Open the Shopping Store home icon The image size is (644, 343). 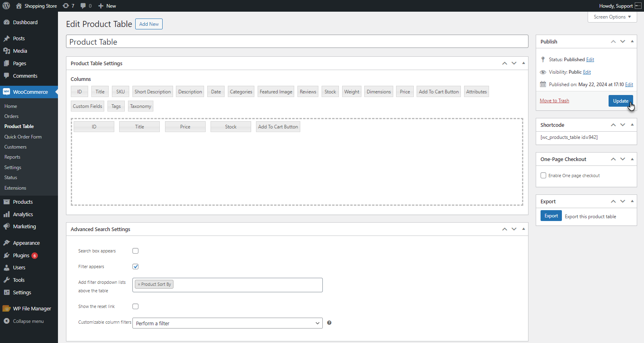(19, 6)
